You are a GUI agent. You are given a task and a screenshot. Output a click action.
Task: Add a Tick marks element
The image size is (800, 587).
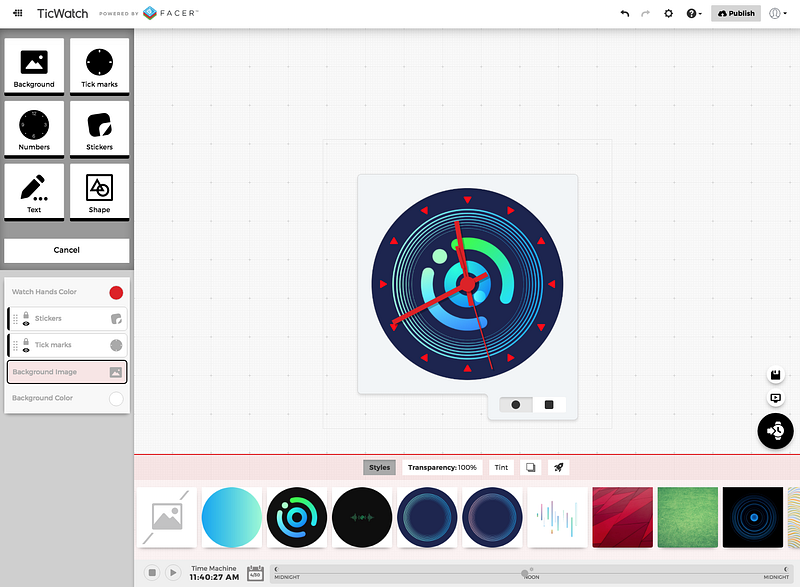pyautogui.click(x=99, y=66)
